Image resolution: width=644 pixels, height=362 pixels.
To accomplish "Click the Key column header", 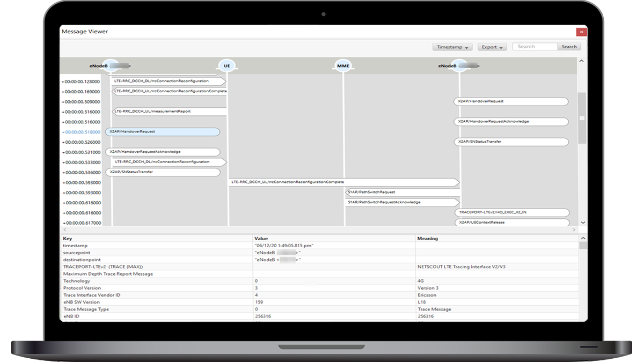I will (68, 239).
